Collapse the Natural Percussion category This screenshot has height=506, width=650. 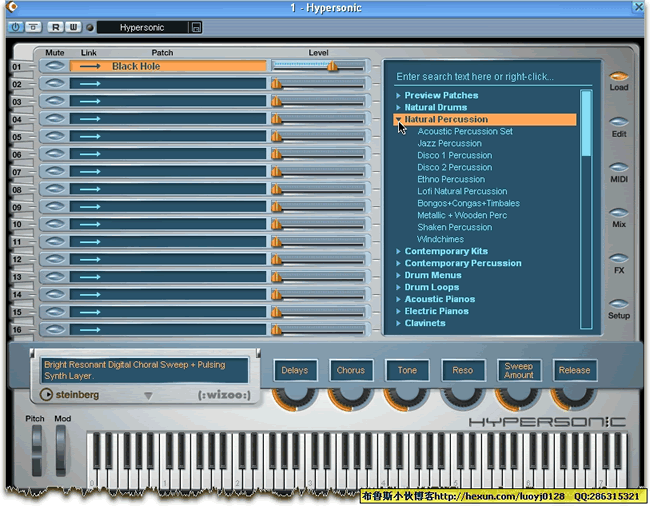[x=398, y=119]
